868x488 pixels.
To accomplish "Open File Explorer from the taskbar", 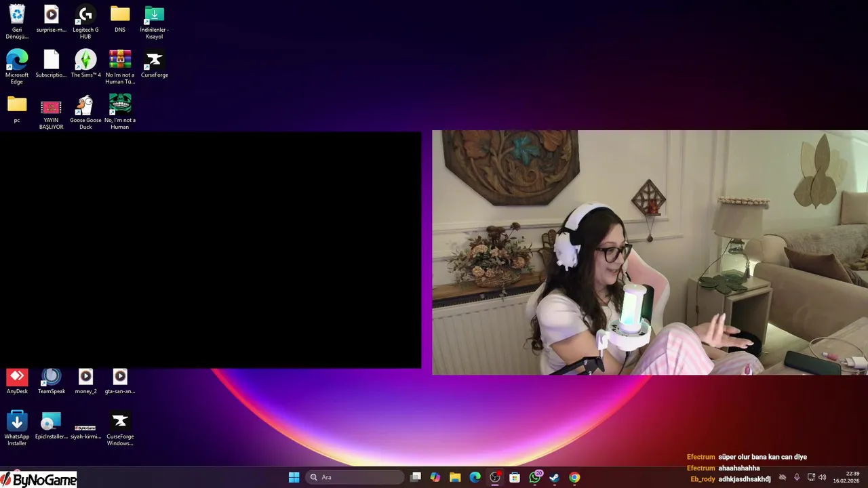I will pyautogui.click(x=455, y=477).
